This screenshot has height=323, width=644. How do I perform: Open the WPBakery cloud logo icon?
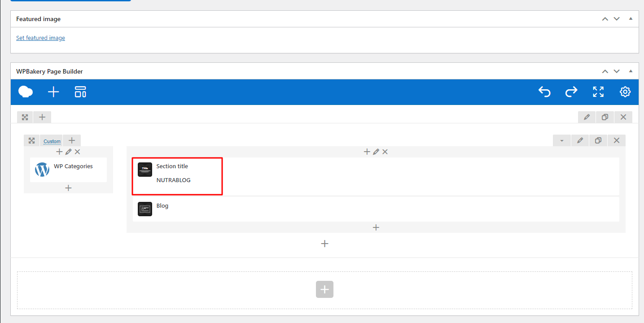pyautogui.click(x=26, y=92)
